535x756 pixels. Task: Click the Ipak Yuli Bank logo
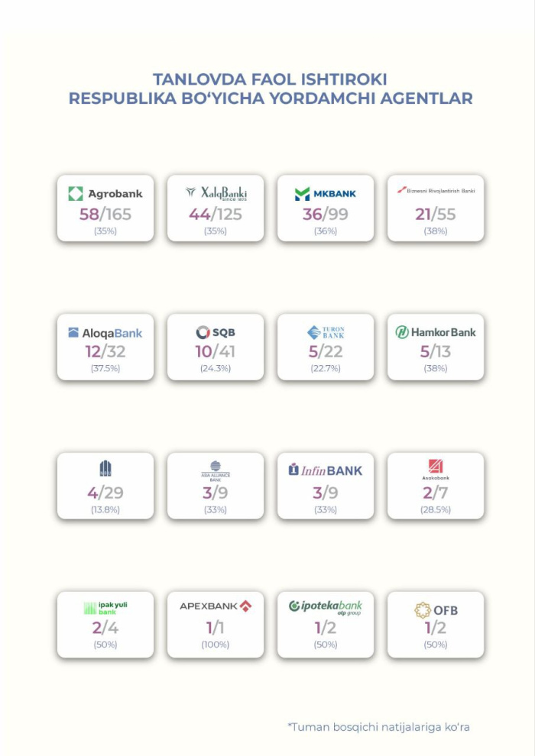(x=105, y=608)
